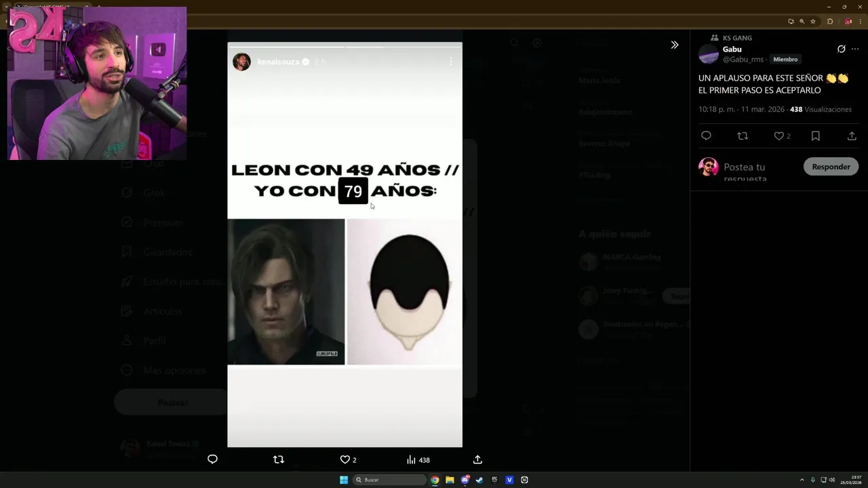The height and width of the screenshot is (488, 868).
Task: Open the Chrome three-dot menu
Action: pos(860,21)
